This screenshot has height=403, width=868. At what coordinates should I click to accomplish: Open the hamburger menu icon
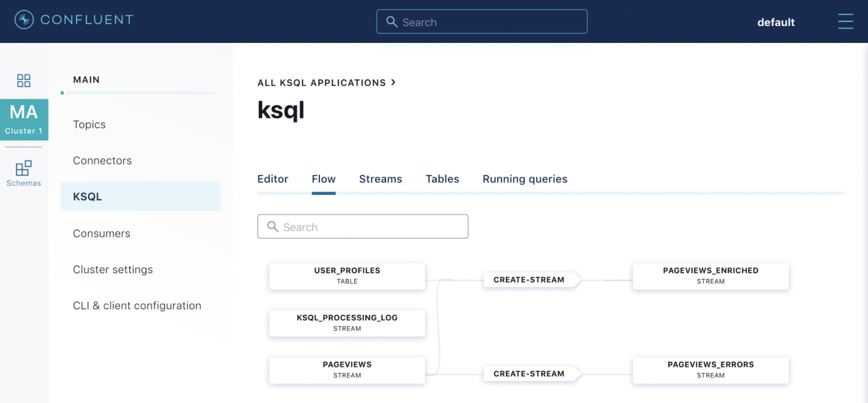coord(845,21)
